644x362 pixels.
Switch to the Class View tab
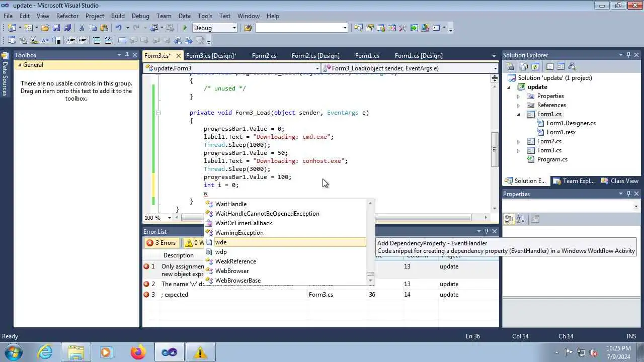(x=620, y=181)
